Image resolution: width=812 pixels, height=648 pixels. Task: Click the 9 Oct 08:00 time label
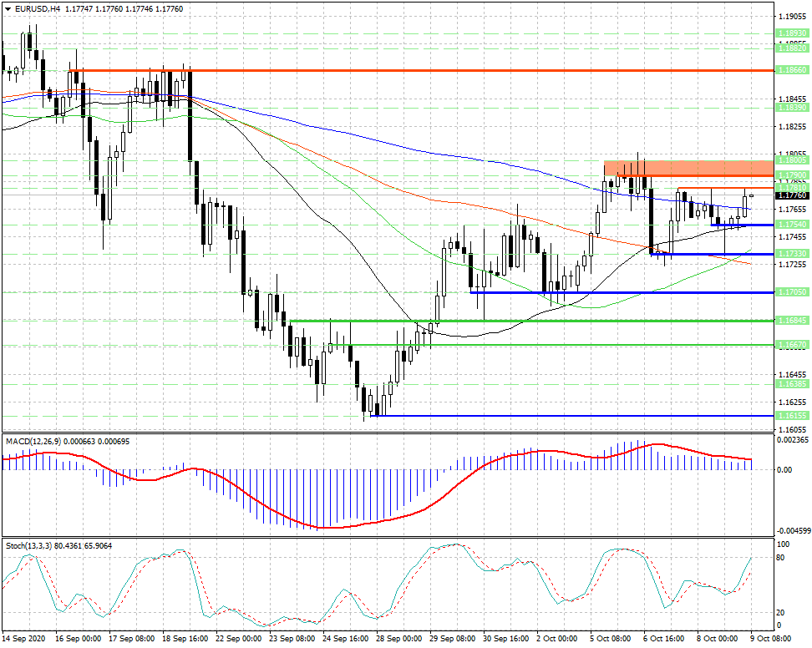pyautogui.click(x=771, y=639)
